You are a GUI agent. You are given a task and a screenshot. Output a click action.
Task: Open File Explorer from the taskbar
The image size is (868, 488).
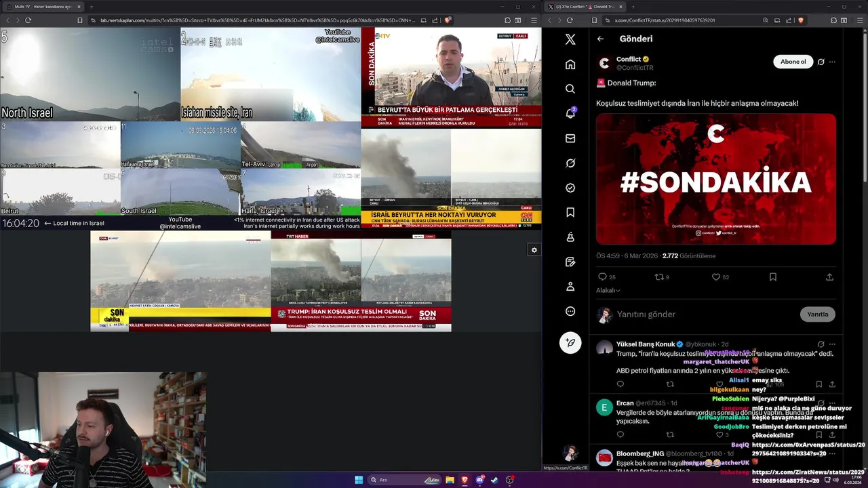(450, 480)
